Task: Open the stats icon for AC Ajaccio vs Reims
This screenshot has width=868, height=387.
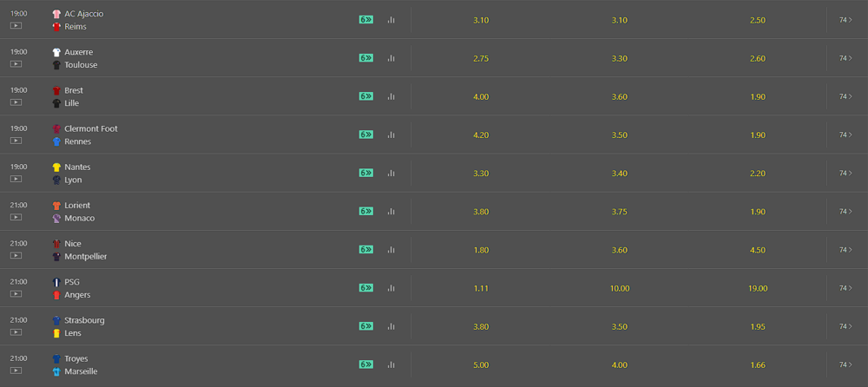Action: click(x=391, y=20)
